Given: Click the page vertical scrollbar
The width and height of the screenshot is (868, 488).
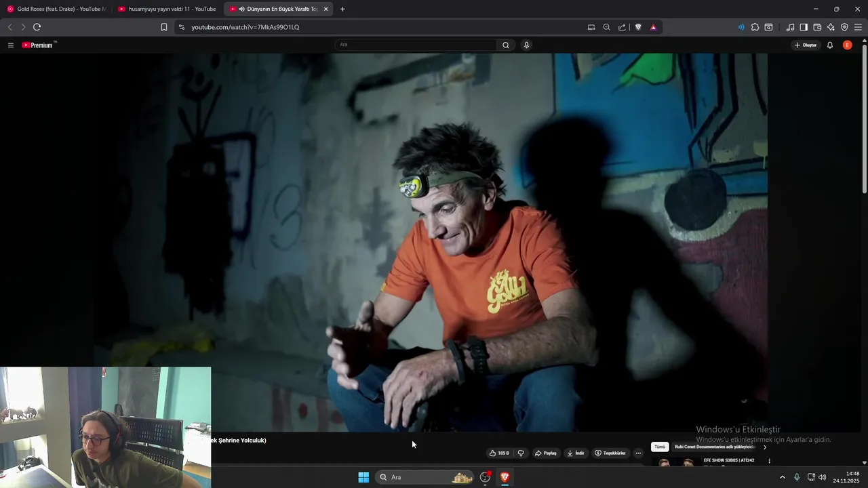Looking at the screenshot, I should point(864,119).
